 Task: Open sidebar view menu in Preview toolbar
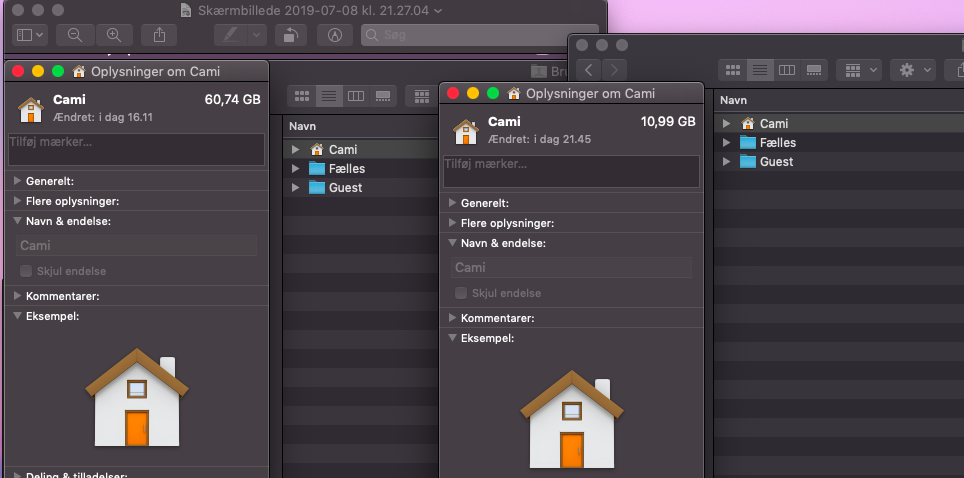pyautogui.click(x=30, y=35)
